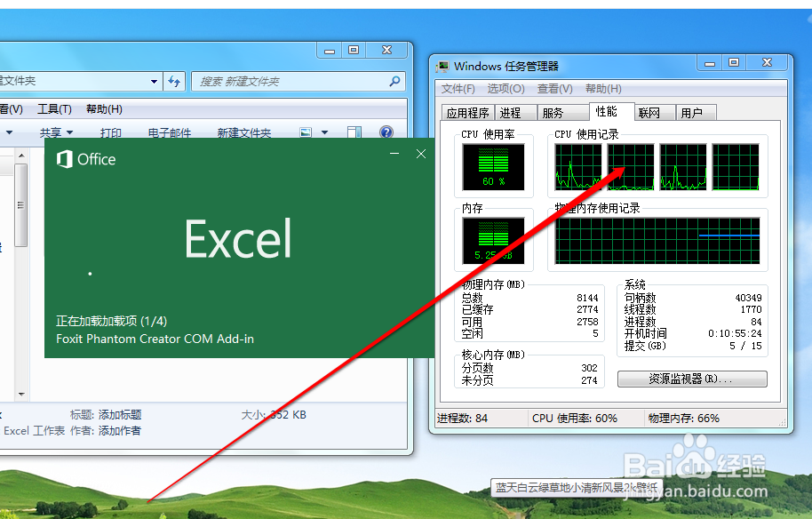Click the Foxit Phantom Creator COM Add-in text

tap(155, 339)
